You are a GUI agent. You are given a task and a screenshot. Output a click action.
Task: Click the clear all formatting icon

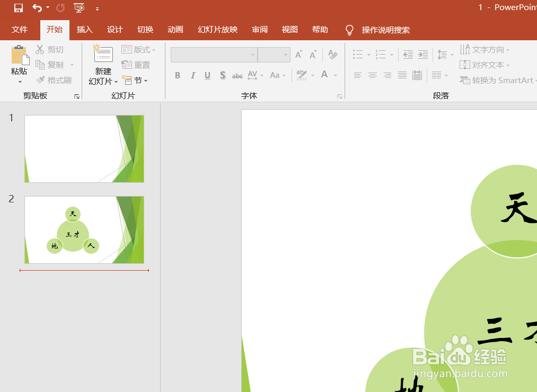332,55
